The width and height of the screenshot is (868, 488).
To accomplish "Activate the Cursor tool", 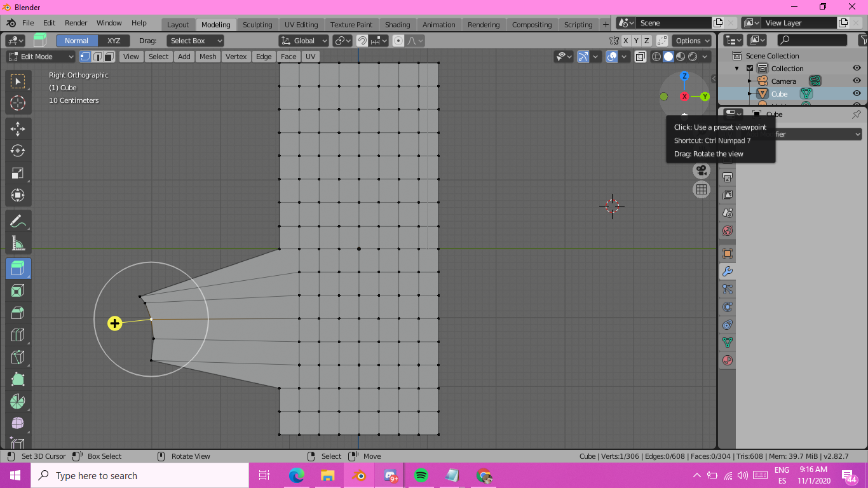I will [18, 103].
